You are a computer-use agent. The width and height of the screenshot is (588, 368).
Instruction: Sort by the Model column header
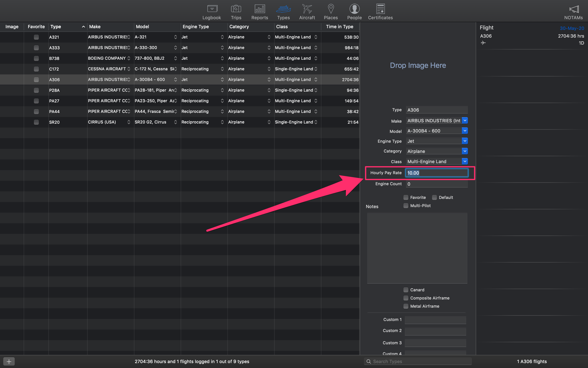pos(157,27)
